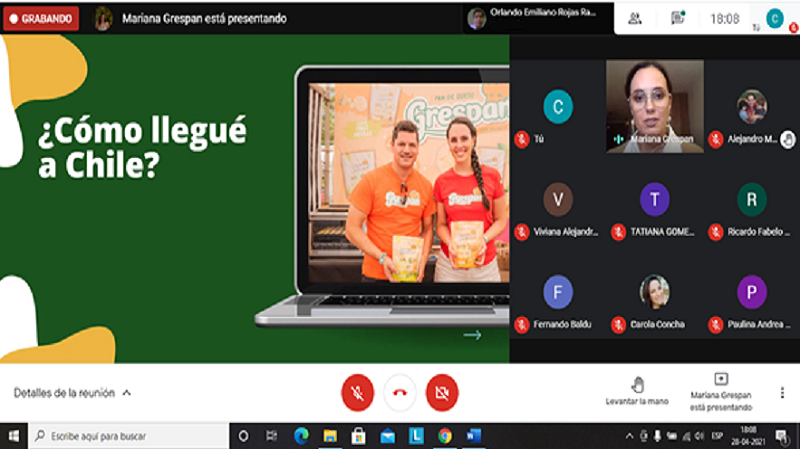Click the Escribe aquí para buscar search box

click(129, 436)
